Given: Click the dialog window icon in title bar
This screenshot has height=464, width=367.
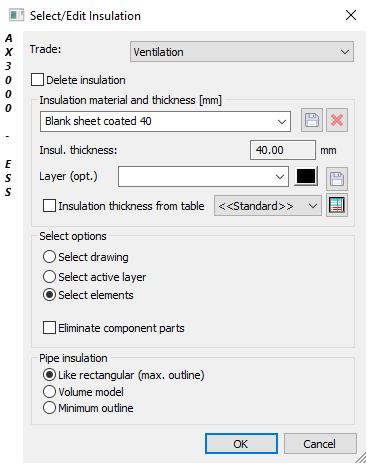Looking at the screenshot, I should pos(17,15).
